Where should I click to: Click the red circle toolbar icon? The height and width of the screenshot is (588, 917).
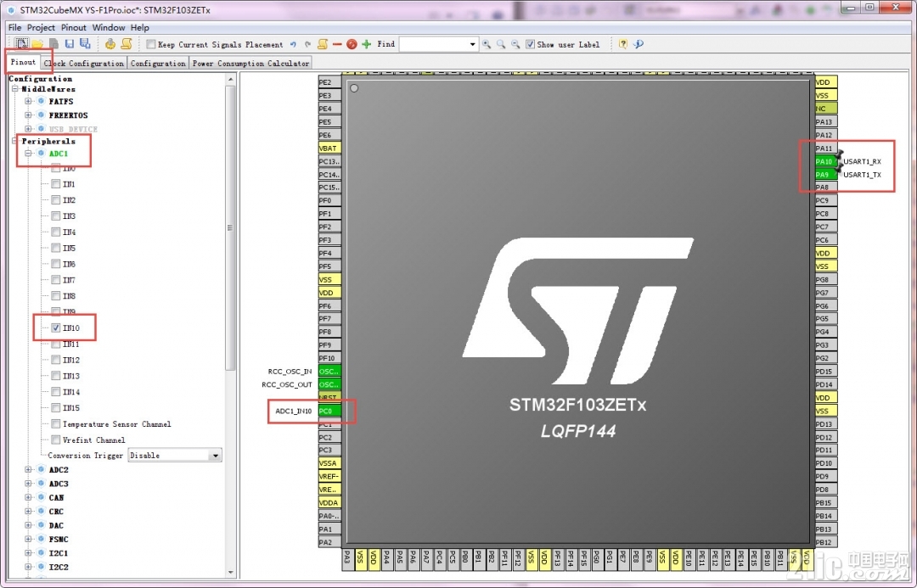(352, 44)
